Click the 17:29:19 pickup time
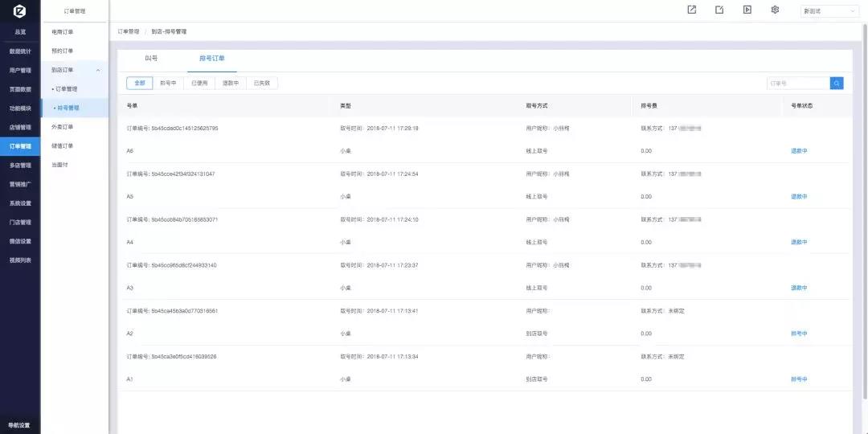Screen dimensions: 868x434 (x=392, y=128)
